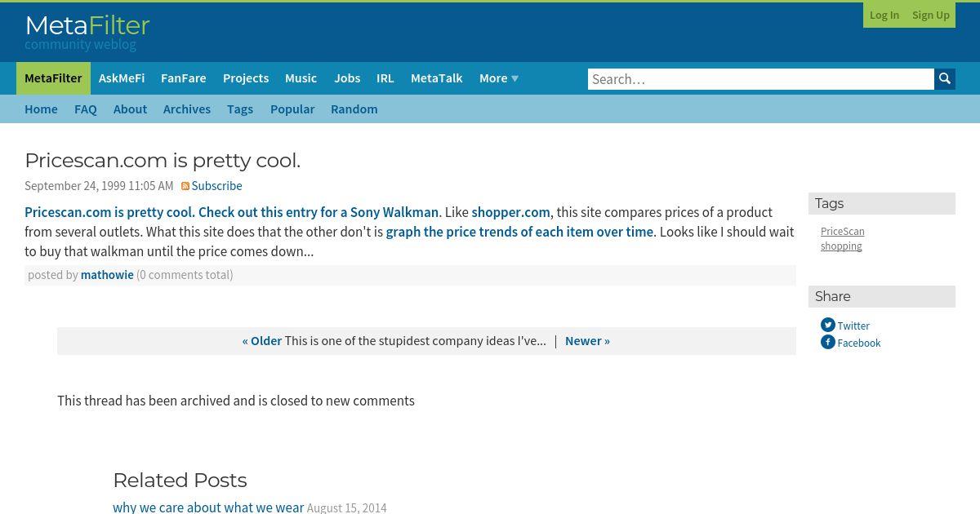Visit the shopper.com link

[x=511, y=212]
